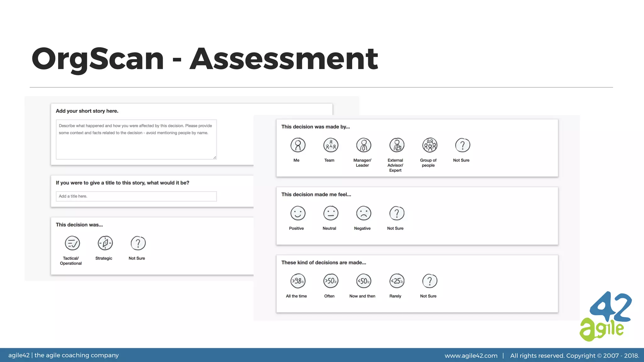Select External Advisor/Expert icon

click(397, 145)
